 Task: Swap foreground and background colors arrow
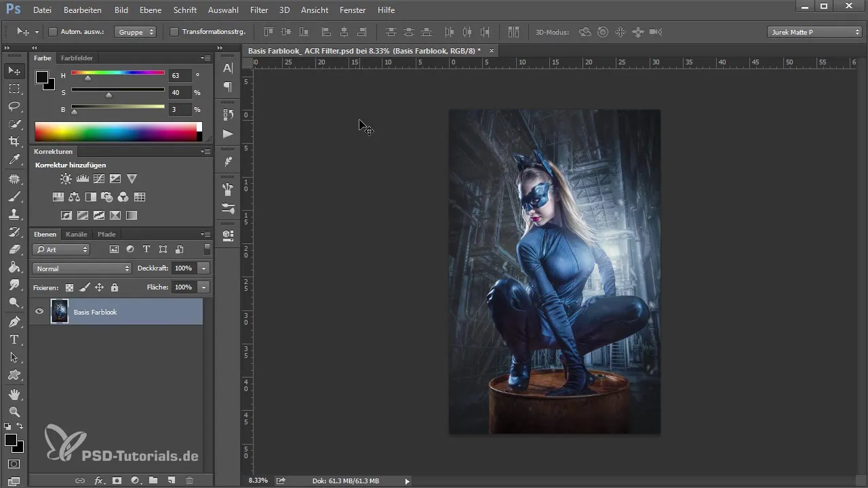[20, 426]
